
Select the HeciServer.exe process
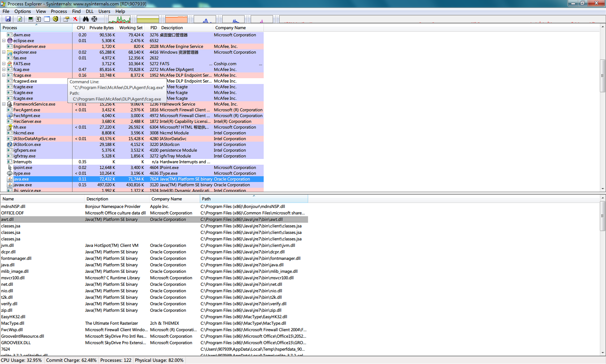click(132, 121)
